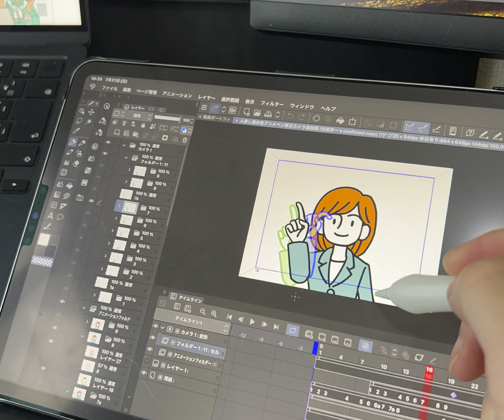
Task: Select the main drawing color swatch
Action: tap(44, 239)
